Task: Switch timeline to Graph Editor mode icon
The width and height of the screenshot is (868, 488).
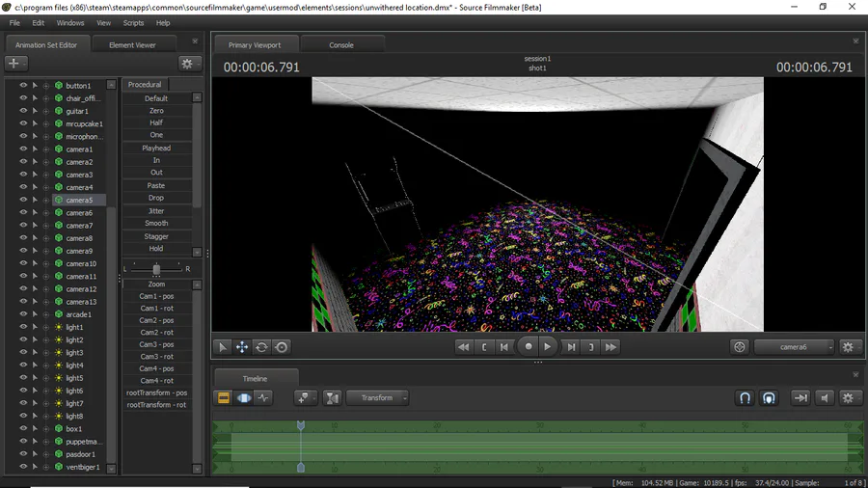Action: click(263, 397)
